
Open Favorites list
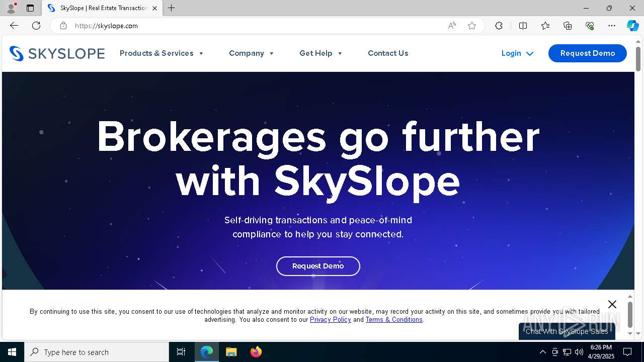click(x=545, y=26)
